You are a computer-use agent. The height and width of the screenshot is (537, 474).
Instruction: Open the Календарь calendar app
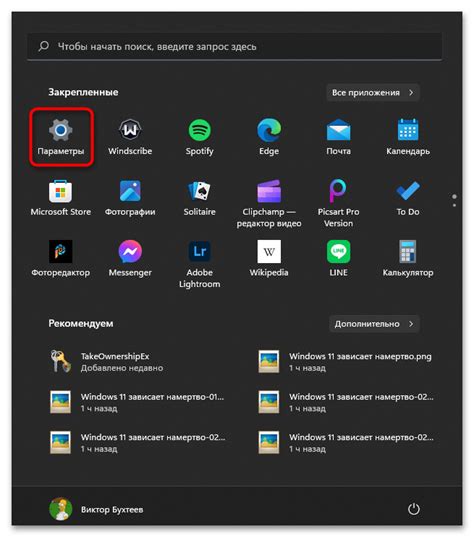pyautogui.click(x=408, y=137)
